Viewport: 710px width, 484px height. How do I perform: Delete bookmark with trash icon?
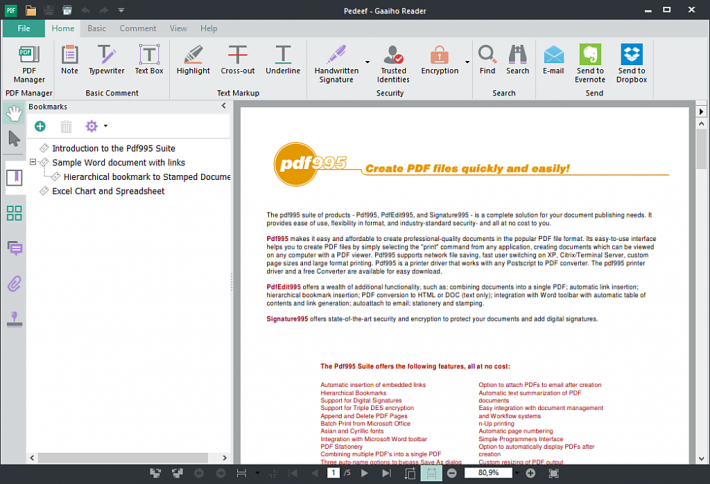click(x=66, y=126)
